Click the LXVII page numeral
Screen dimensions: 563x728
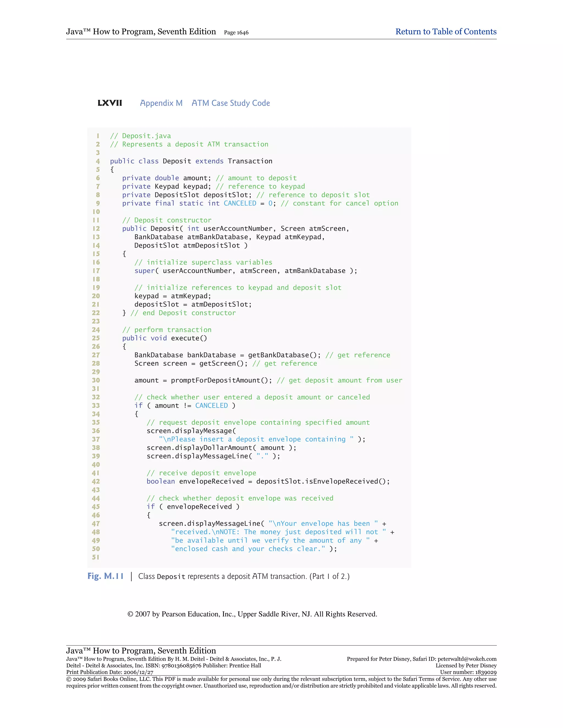[x=110, y=103]
